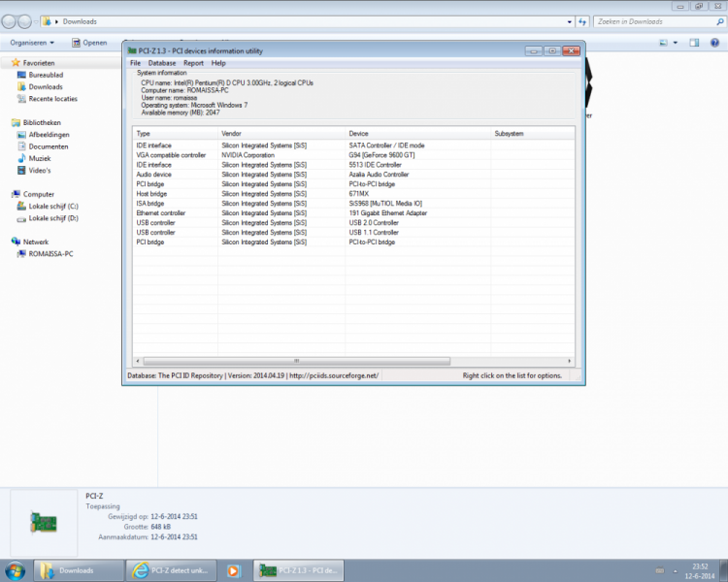Open the Database menu in PCI-Z
This screenshot has width=728, height=582.
coord(161,63)
